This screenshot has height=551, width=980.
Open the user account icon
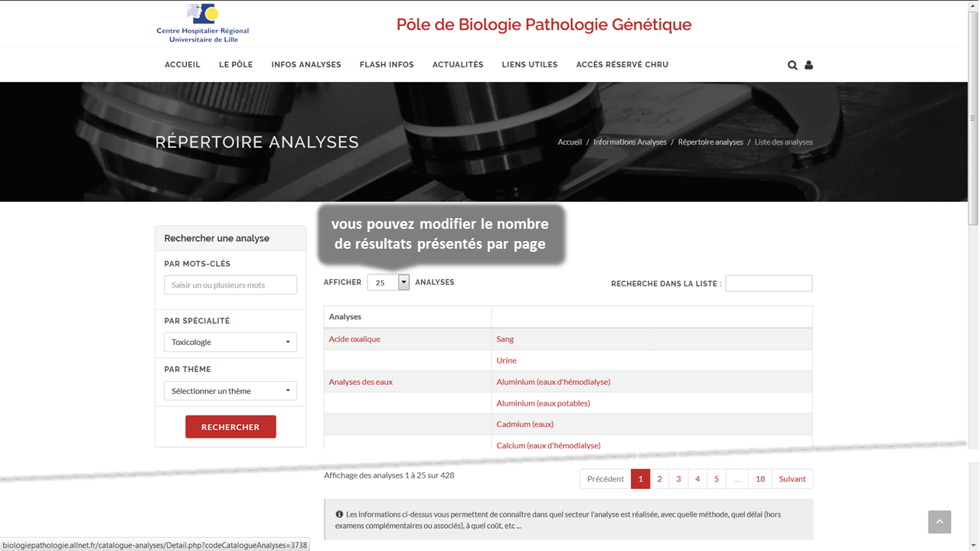pos(808,65)
